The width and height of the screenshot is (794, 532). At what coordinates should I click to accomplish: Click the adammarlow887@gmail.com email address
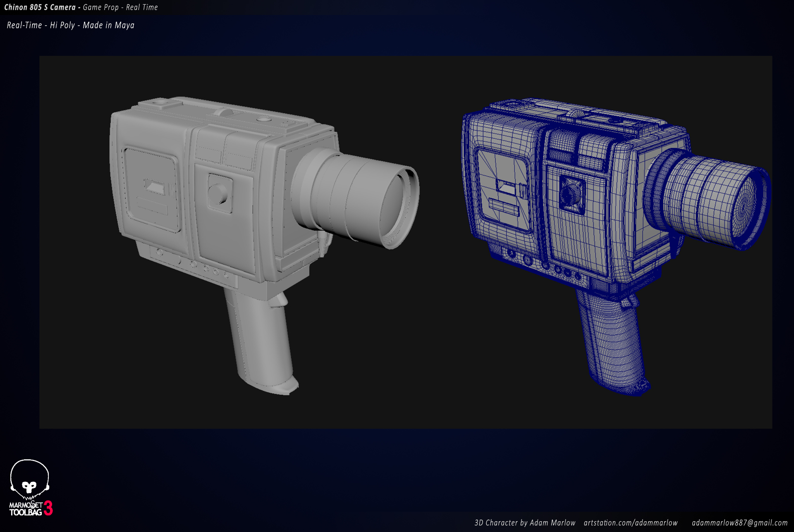coord(739,523)
